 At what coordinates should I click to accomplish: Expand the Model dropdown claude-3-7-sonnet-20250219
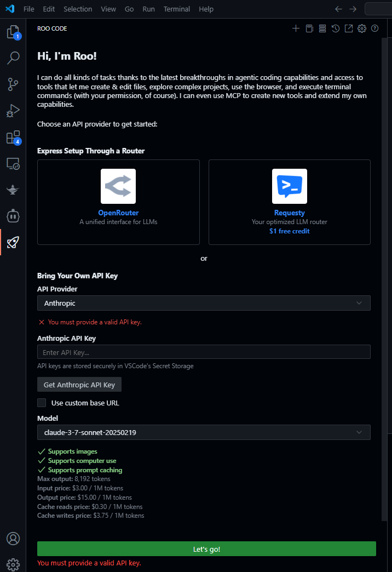pos(204,432)
